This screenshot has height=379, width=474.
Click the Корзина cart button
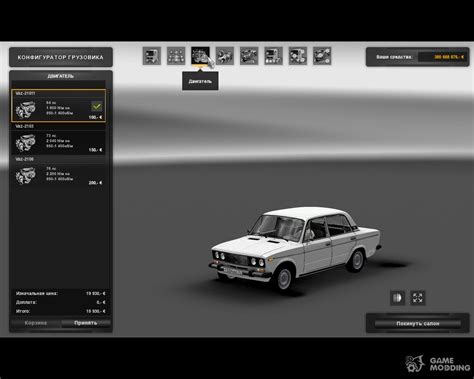(36, 323)
